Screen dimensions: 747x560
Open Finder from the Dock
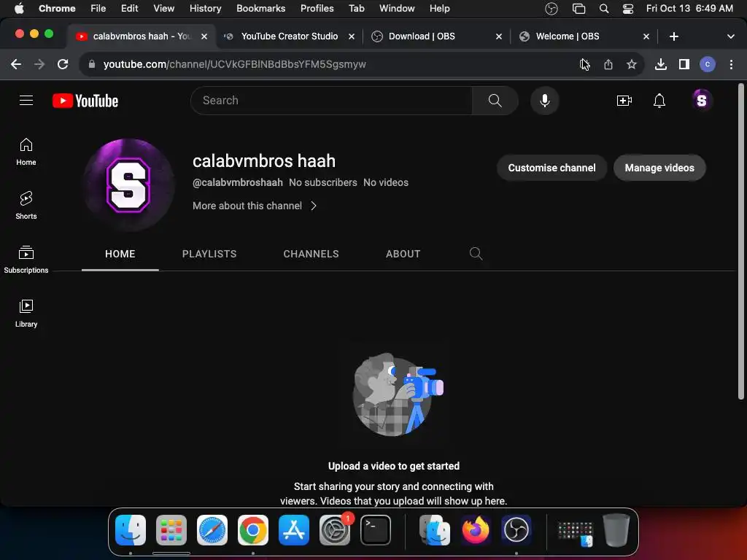131,529
